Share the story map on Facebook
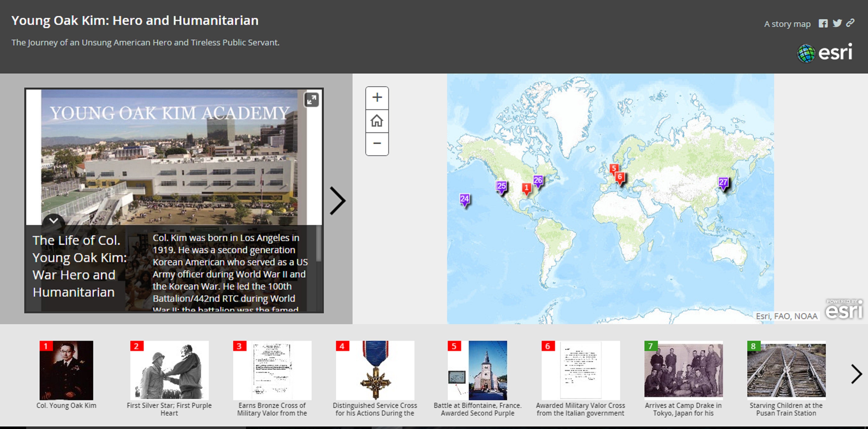Viewport: 868px width, 429px height. 824,23
